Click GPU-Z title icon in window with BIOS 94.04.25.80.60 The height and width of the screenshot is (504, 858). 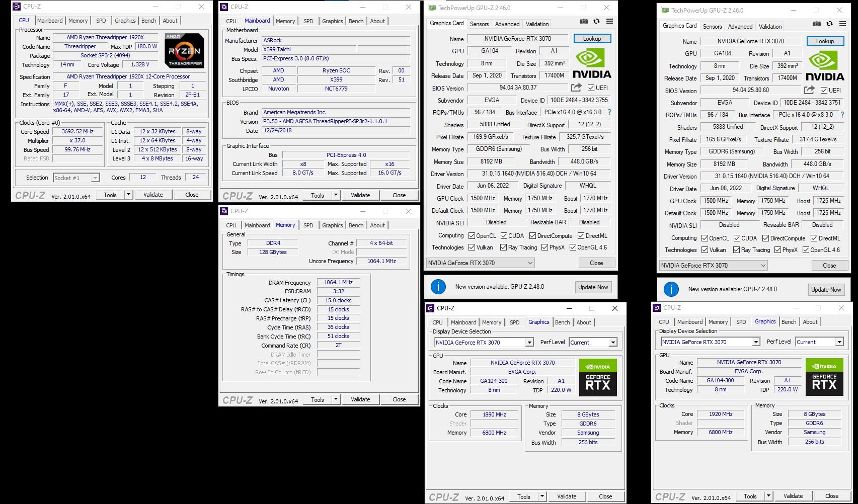point(664,10)
